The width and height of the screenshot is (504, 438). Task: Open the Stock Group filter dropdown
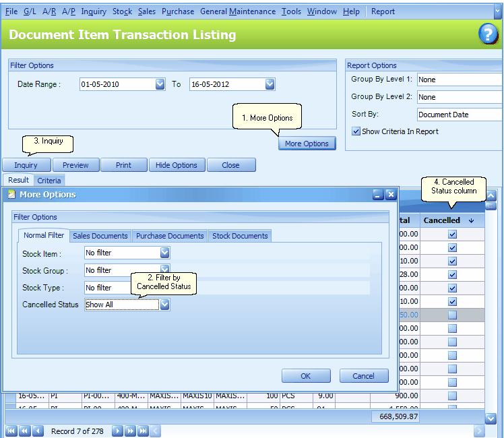point(164,268)
